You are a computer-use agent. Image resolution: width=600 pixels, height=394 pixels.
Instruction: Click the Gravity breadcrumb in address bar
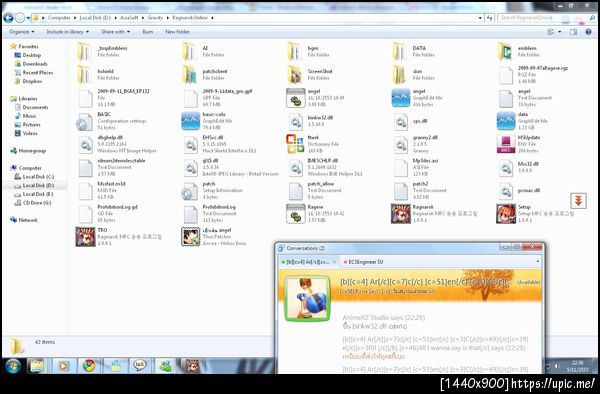pos(155,18)
